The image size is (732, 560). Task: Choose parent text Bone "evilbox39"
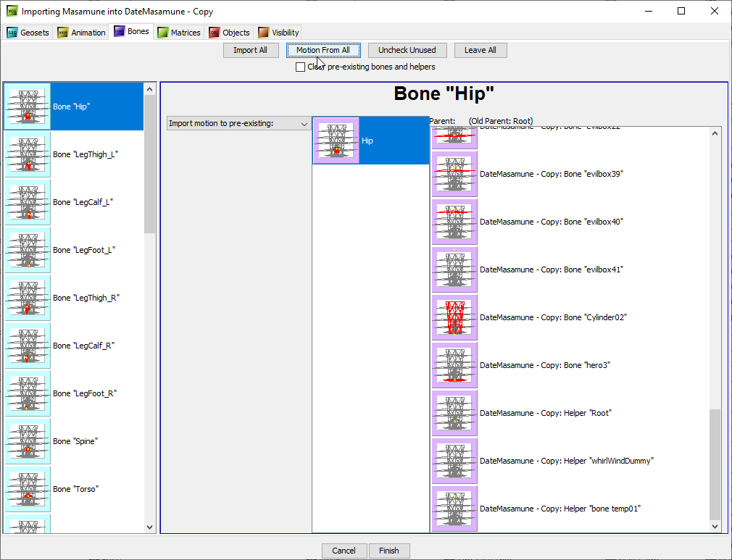pyautogui.click(x=552, y=174)
